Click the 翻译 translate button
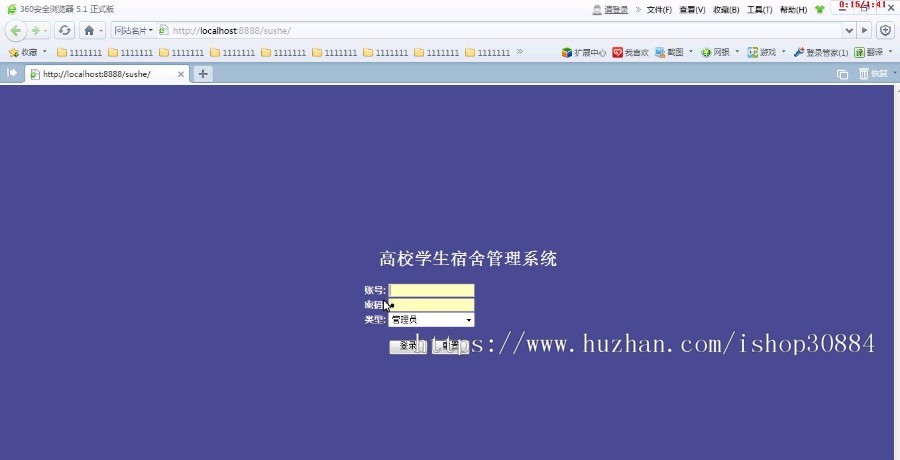The width and height of the screenshot is (900, 460). pyautogui.click(x=868, y=52)
